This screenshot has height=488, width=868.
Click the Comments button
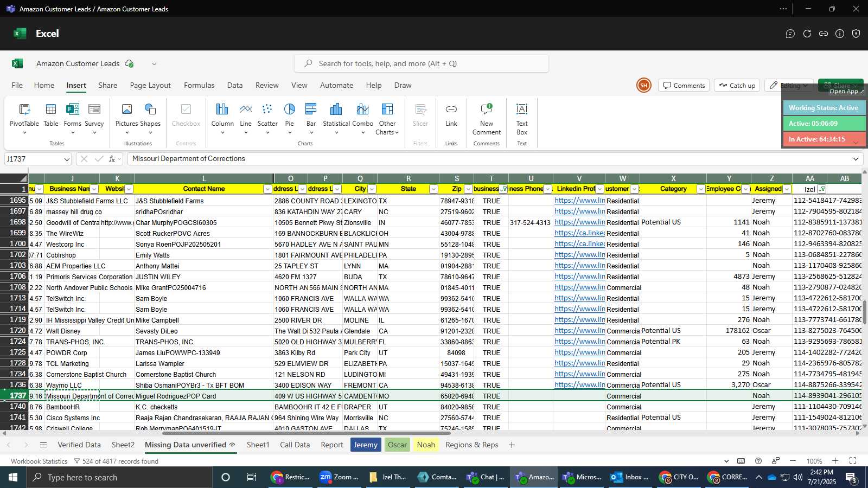pos(684,85)
